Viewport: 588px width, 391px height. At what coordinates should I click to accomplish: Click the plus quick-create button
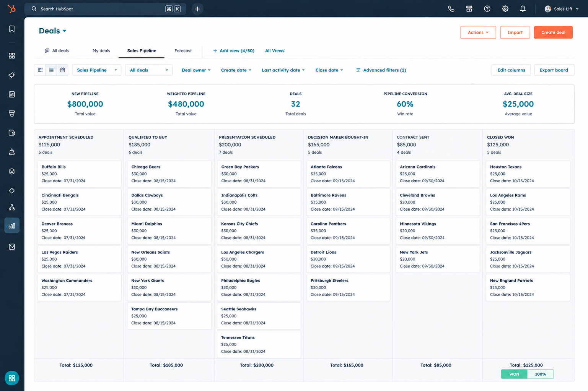click(197, 9)
